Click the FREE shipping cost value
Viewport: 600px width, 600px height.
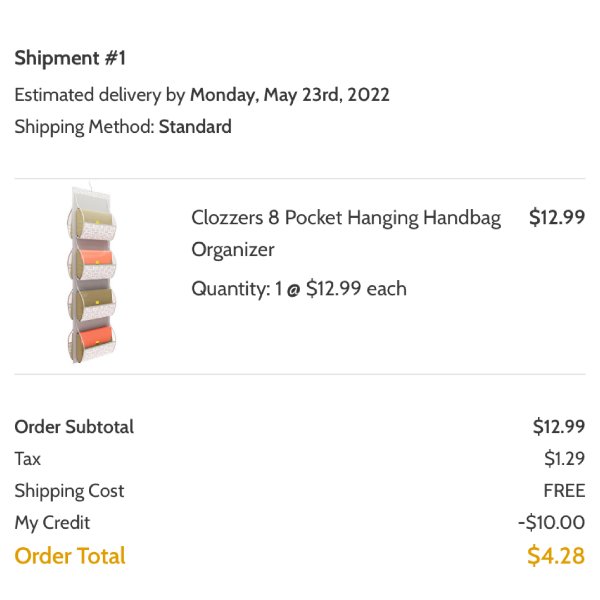[x=564, y=491]
